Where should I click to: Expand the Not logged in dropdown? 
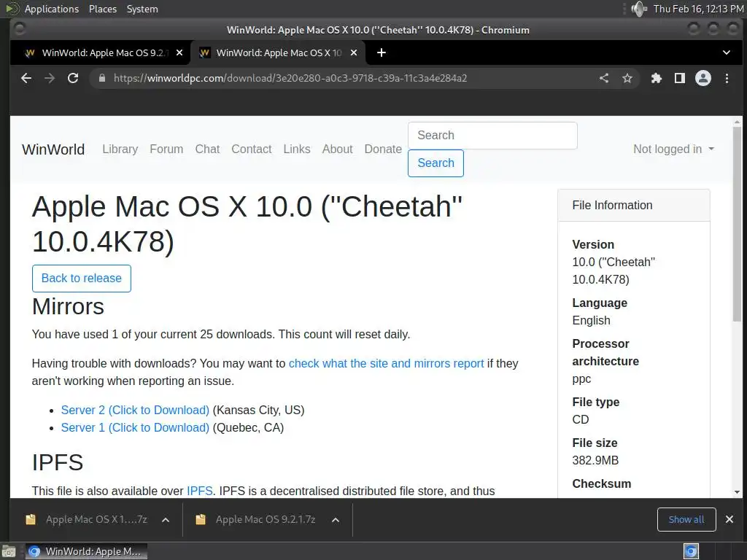coord(673,149)
